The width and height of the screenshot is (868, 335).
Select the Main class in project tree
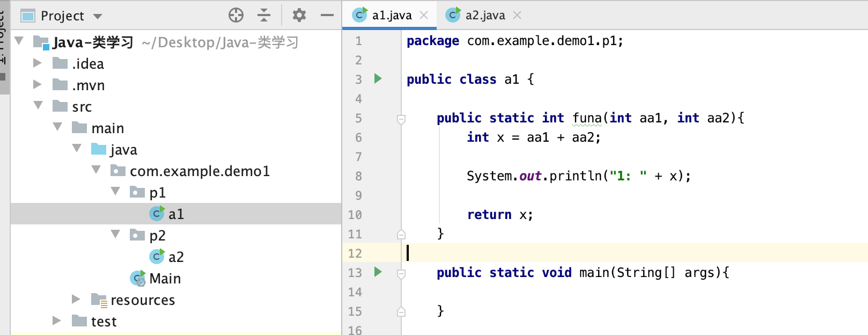165,279
